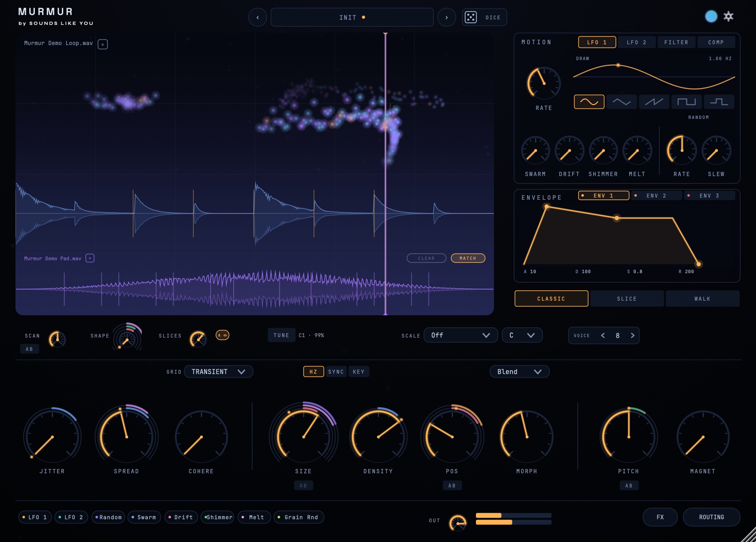The height and width of the screenshot is (542, 756).
Task: Switch rate mode to Sync
Action: point(336,371)
